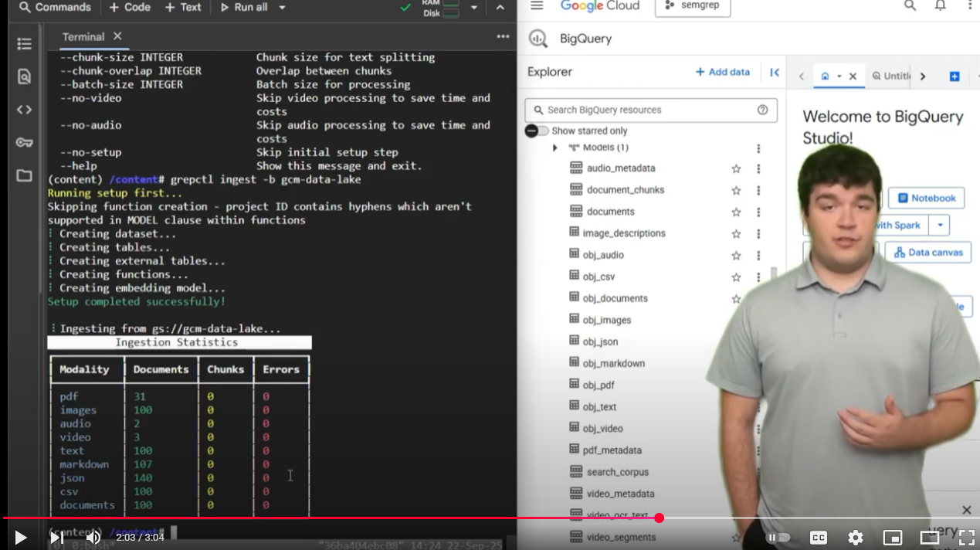Screen dimensions: 980x550
Task: Open the Google Cloud hamburger navigation menu
Action: [537, 5]
